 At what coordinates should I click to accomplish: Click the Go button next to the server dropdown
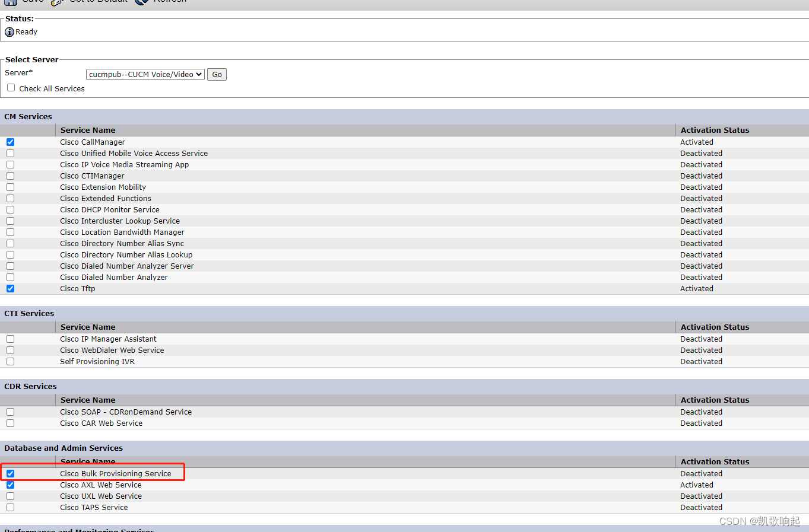click(216, 74)
